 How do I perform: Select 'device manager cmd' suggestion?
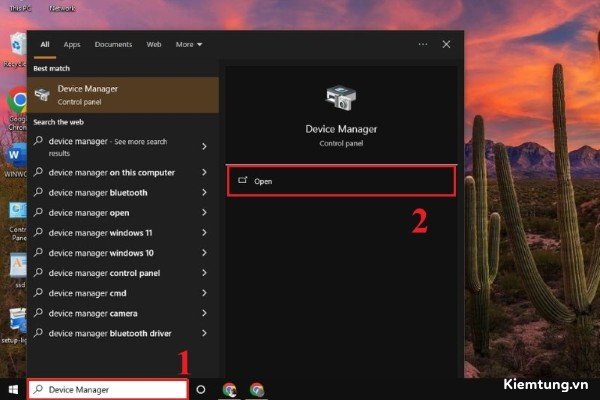pos(123,293)
